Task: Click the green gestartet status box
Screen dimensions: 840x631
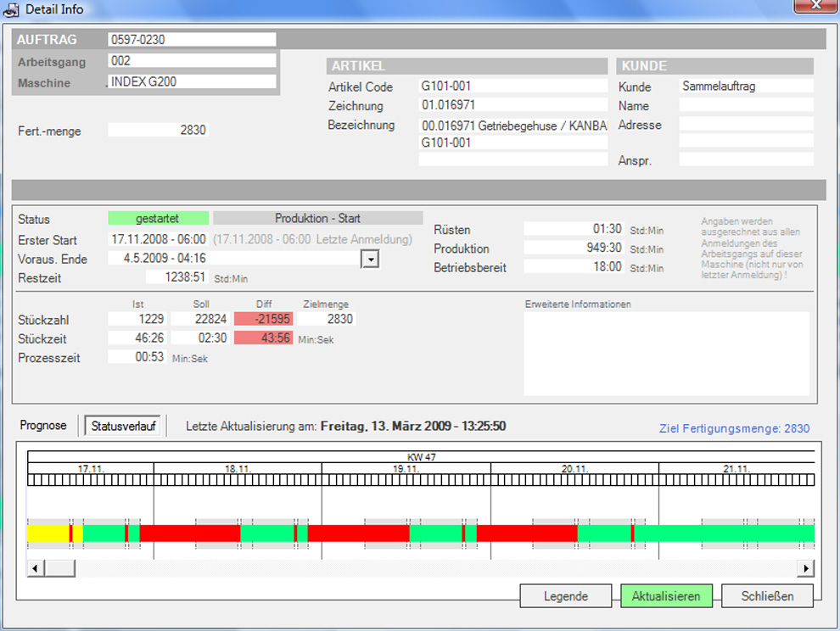Action: 159,218
